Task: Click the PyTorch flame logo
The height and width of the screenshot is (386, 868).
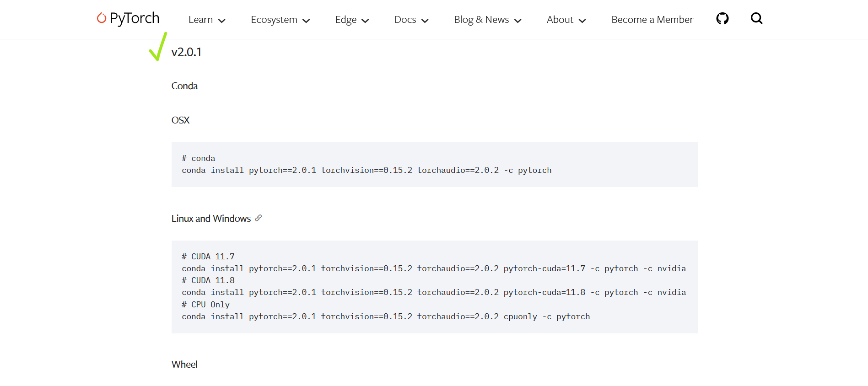Action: 102,18
